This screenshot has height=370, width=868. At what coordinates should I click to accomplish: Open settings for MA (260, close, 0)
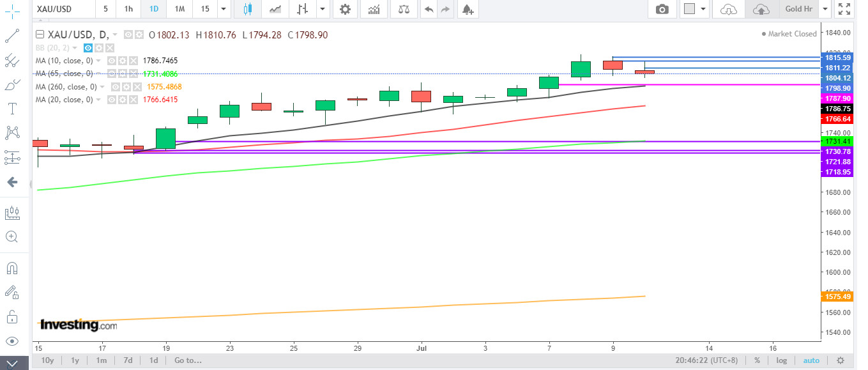126,87
